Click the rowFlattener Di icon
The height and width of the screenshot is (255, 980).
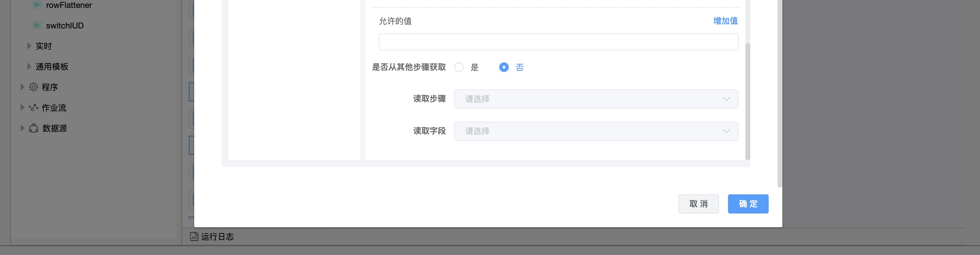click(37, 5)
